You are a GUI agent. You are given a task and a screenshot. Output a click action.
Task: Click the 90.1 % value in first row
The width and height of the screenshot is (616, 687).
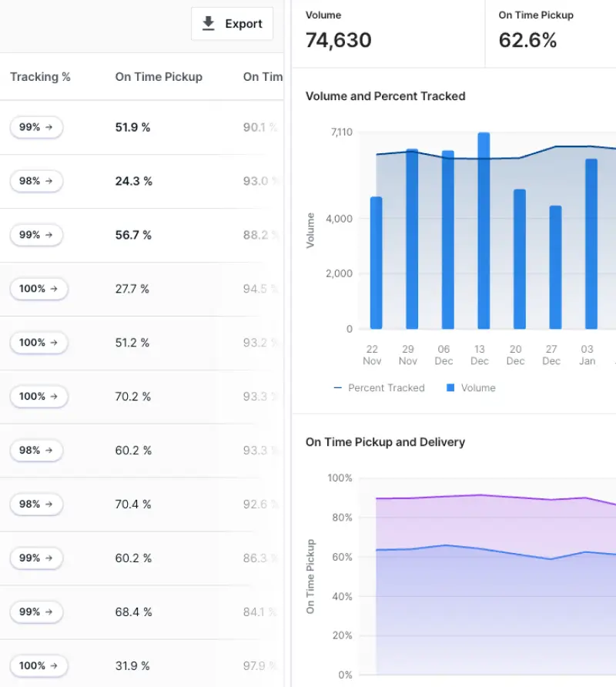[x=260, y=127]
